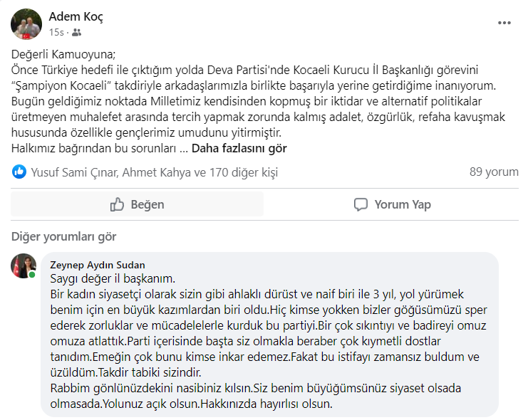This screenshot has height=420, width=523.
Task: Open the 89 yorum comments count
Action: 494,172
